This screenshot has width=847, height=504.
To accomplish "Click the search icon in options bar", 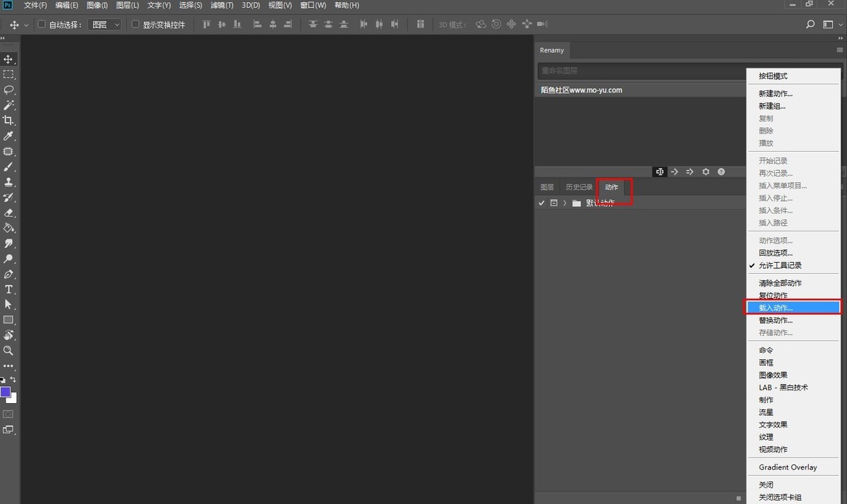I will [x=810, y=25].
